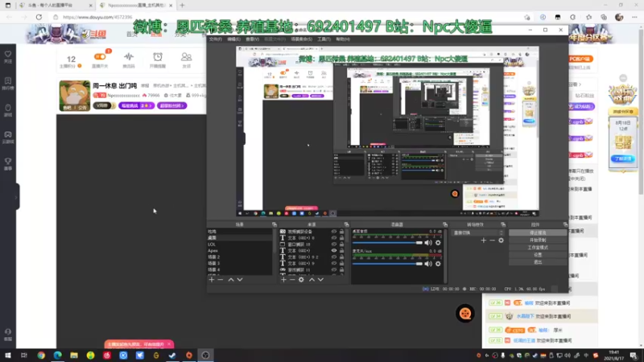Enable Studio Mode button

click(538, 248)
